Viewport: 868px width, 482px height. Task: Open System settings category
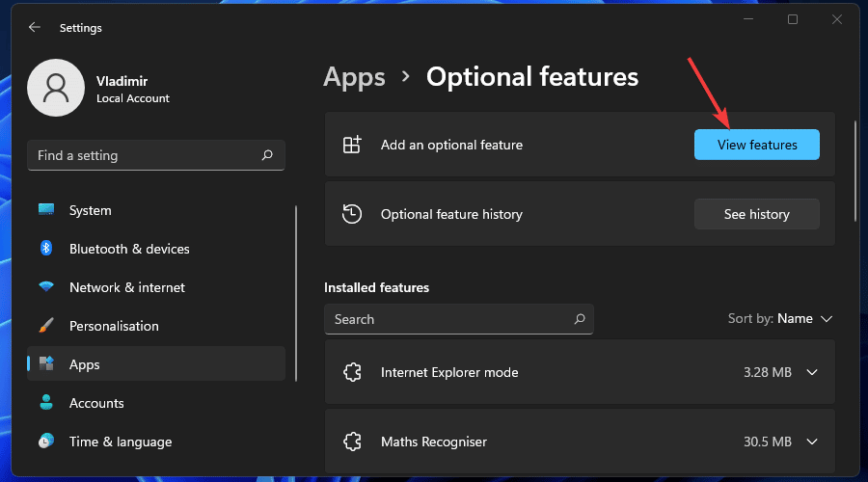(156, 210)
